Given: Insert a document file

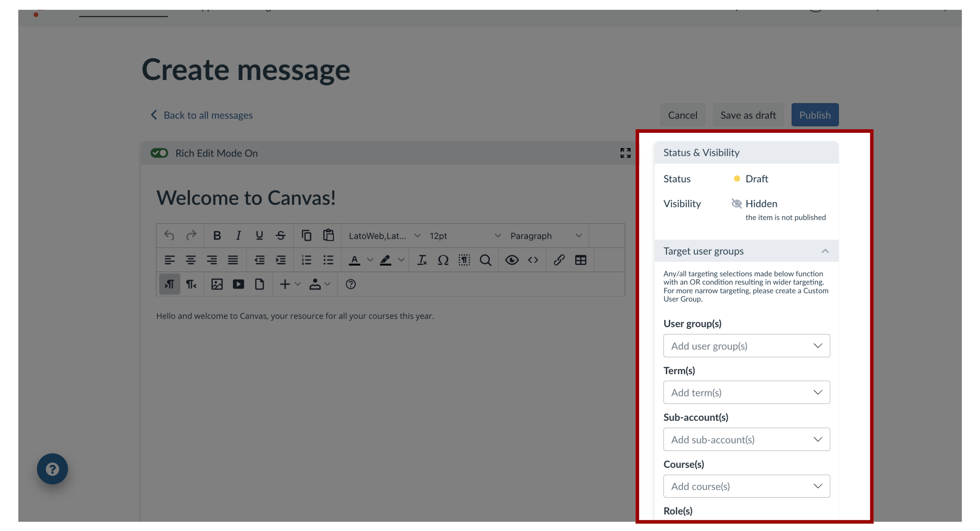Looking at the screenshot, I should click(259, 284).
